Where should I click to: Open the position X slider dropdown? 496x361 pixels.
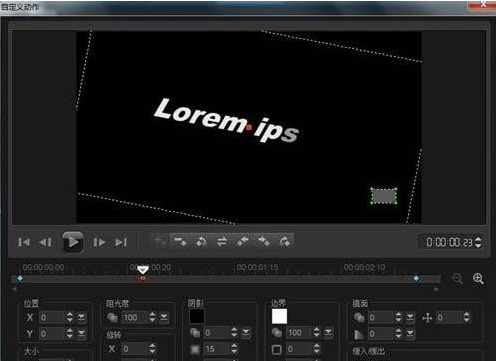click(x=81, y=317)
